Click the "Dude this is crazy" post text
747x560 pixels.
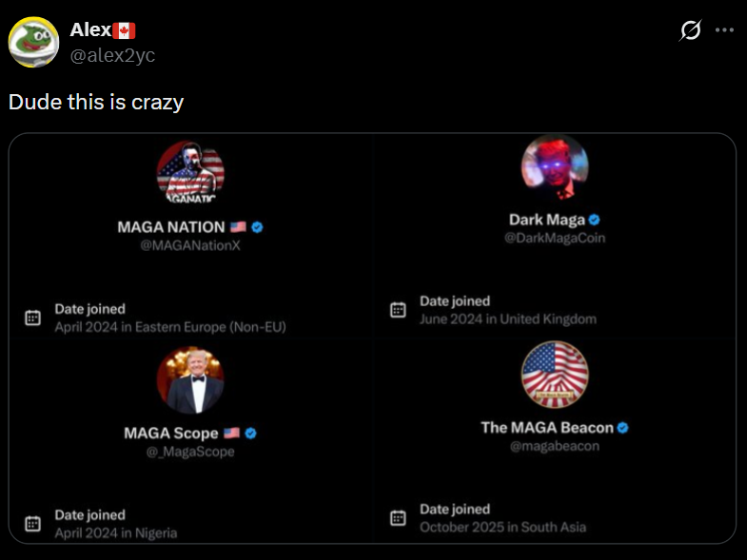pos(96,102)
